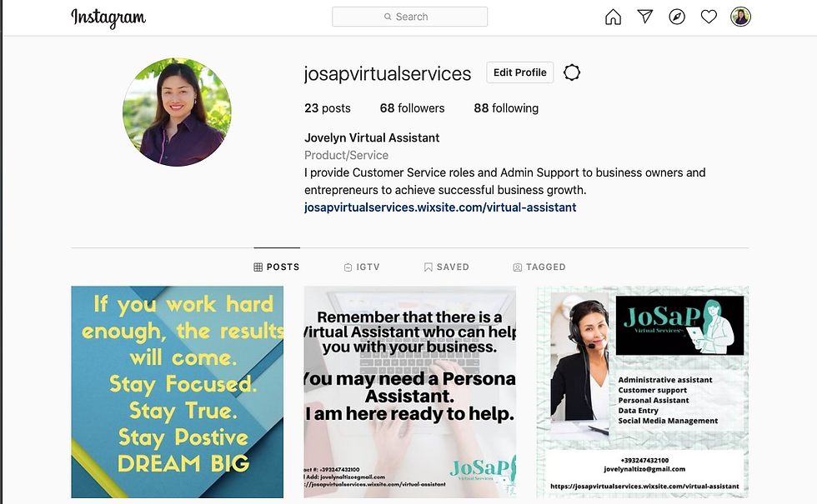Image resolution: width=817 pixels, height=504 pixels.
Task: Open settings gear beside Edit Profile
Action: pyautogui.click(x=572, y=72)
